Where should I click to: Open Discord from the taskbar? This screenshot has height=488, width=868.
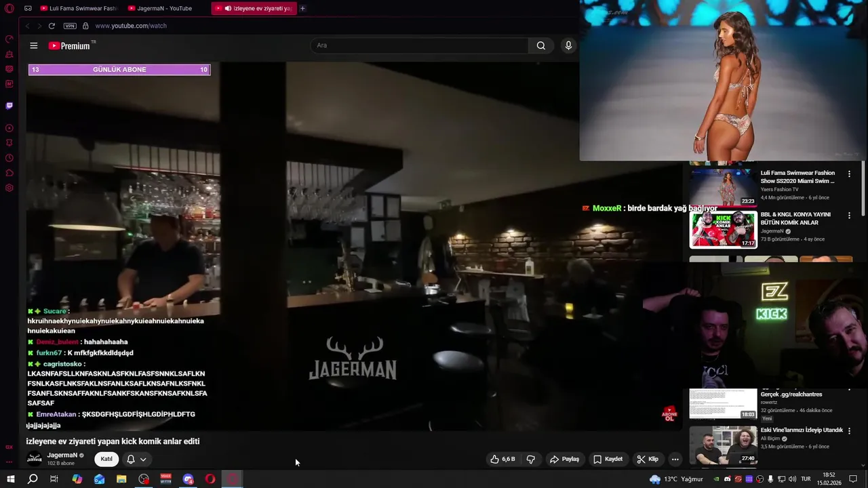189,479
